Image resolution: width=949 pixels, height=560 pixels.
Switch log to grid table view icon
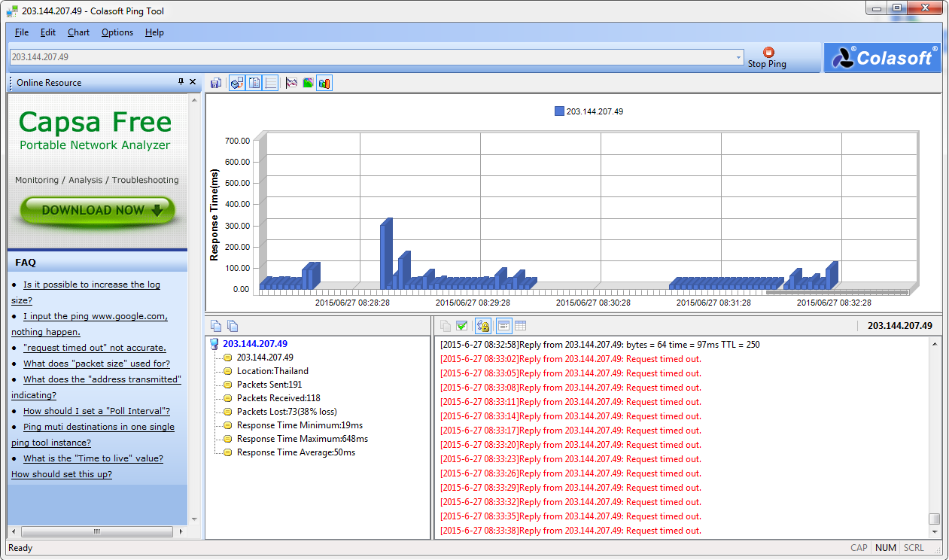point(521,326)
